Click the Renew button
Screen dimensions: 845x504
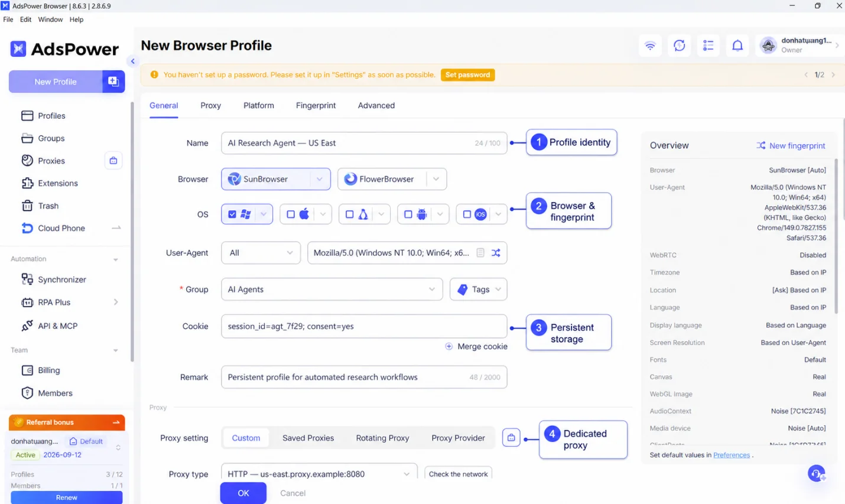click(67, 498)
